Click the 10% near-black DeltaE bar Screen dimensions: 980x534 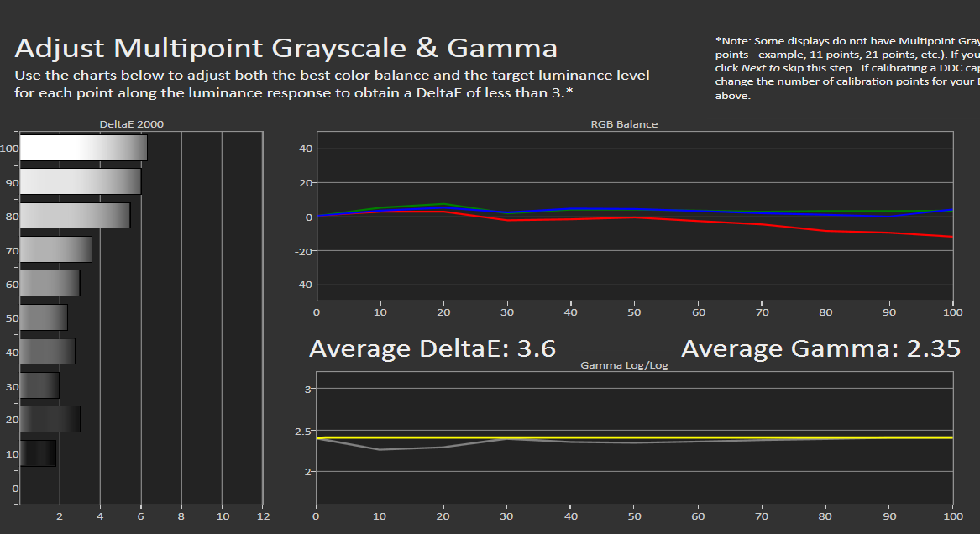click(x=38, y=453)
